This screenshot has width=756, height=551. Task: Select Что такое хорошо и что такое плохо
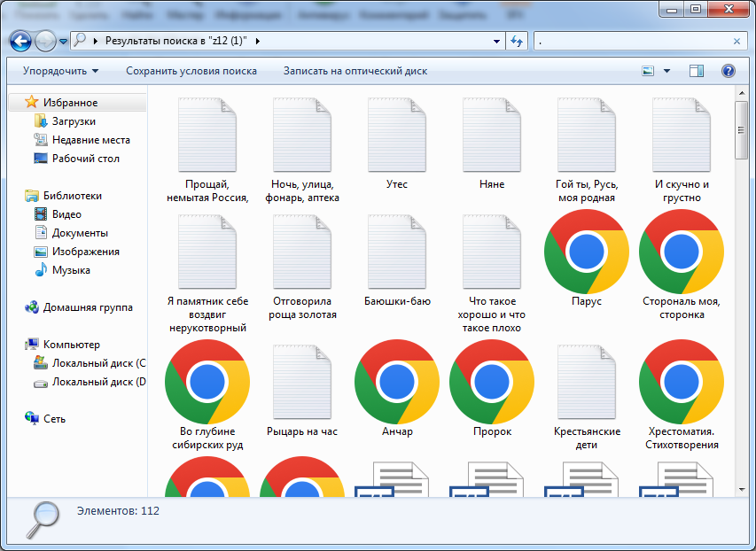pos(492,274)
